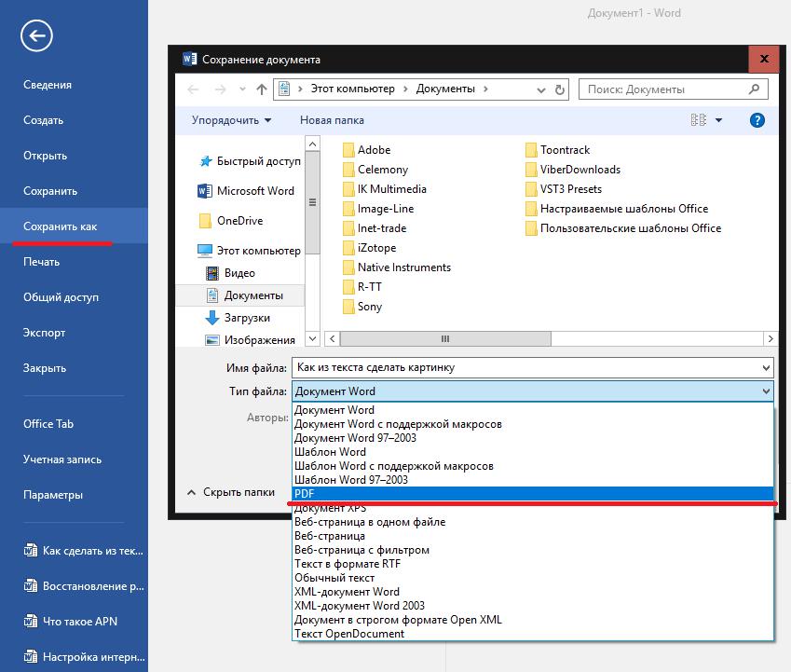Select the IK Multimedia folder
Image resolution: width=791 pixels, height=672 pixels.
point(385,189)
